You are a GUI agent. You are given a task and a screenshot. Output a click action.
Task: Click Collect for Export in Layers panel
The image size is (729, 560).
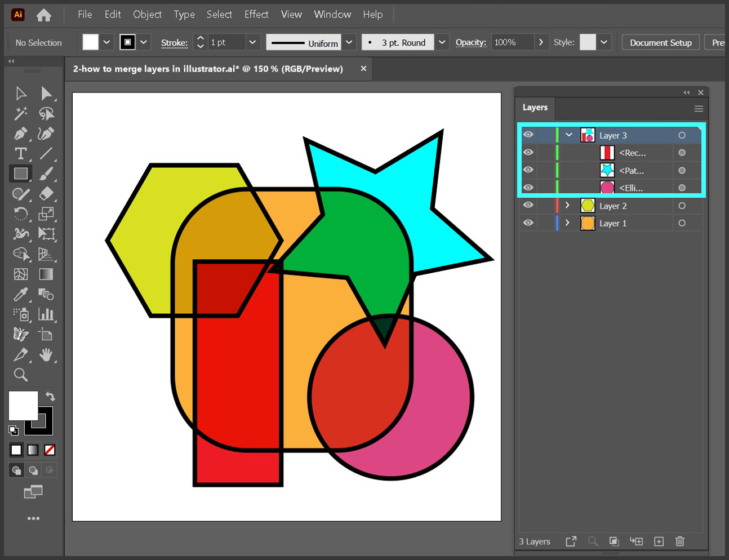(571, 541)
